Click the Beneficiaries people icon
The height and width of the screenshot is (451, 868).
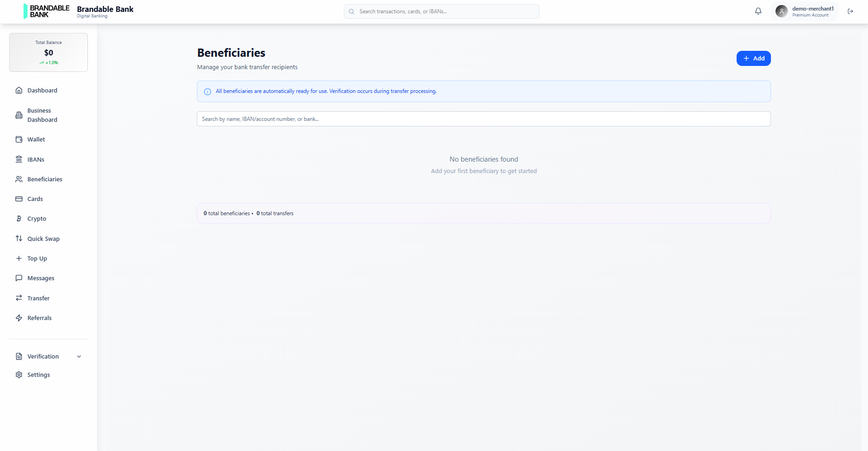point(19,179)
